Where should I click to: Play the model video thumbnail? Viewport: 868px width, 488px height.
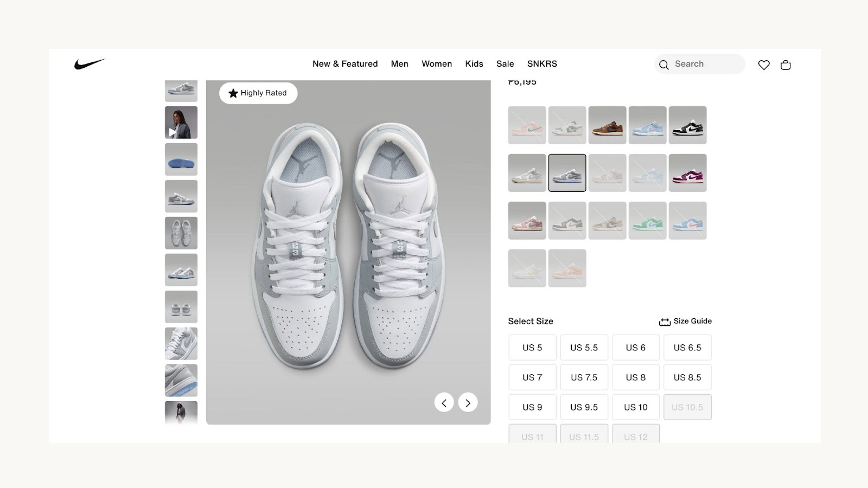pos(181,123)
